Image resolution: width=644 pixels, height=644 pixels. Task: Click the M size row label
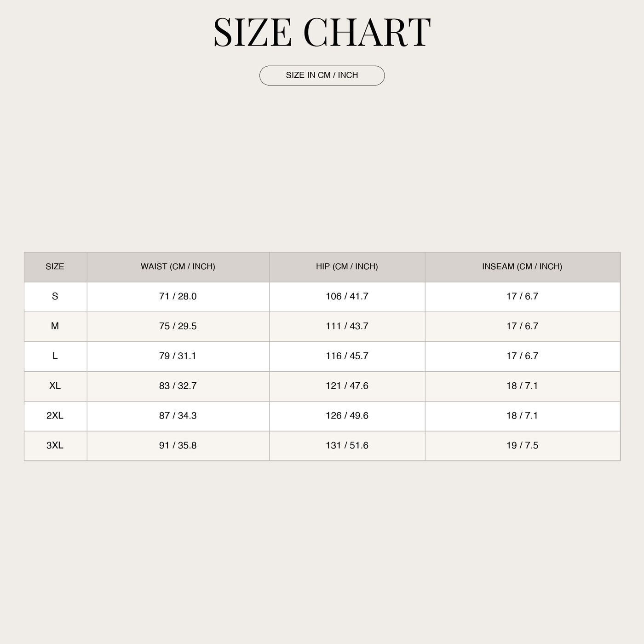pyautogui.click(x=55, y=326)
